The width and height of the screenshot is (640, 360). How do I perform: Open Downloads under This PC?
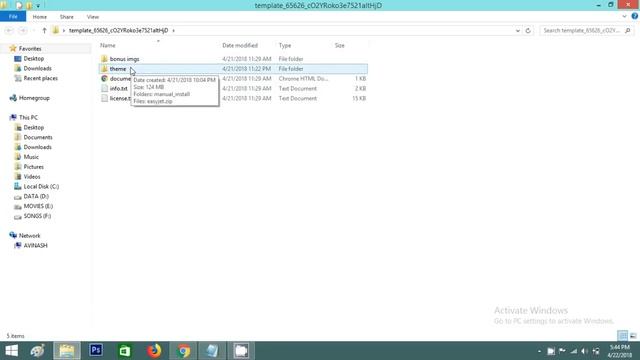(37, 147)
